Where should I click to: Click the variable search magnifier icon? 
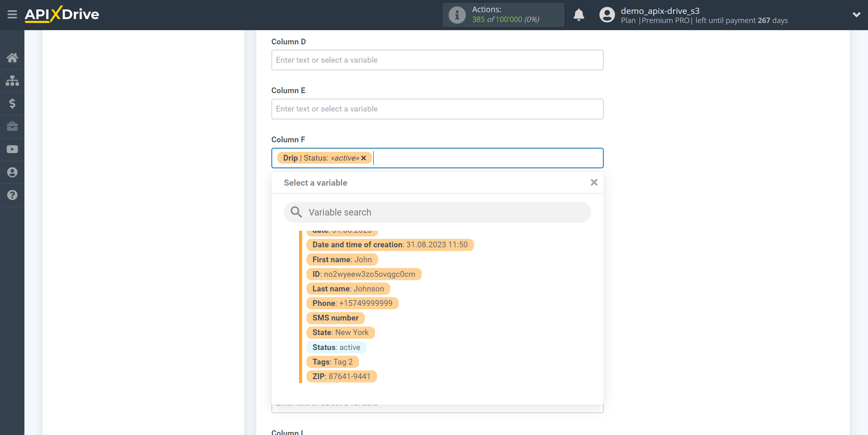point(296,212)
